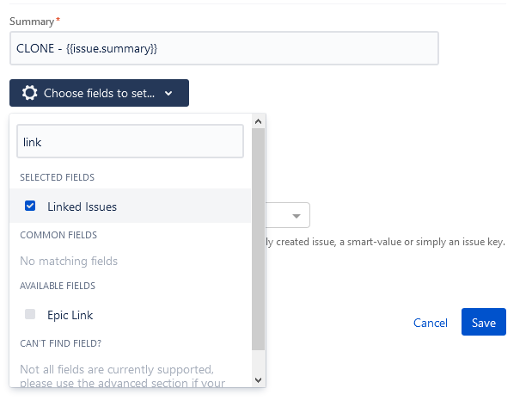Select the Linked Issues field label

pos(83,207)
